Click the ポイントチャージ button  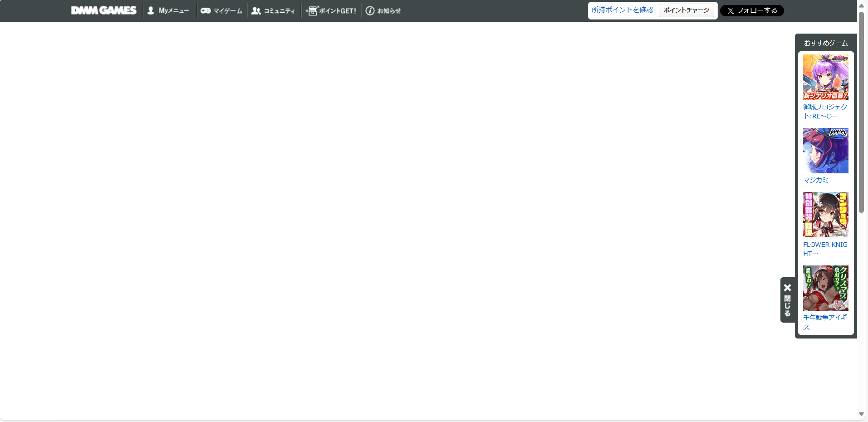tap(687, 10)
